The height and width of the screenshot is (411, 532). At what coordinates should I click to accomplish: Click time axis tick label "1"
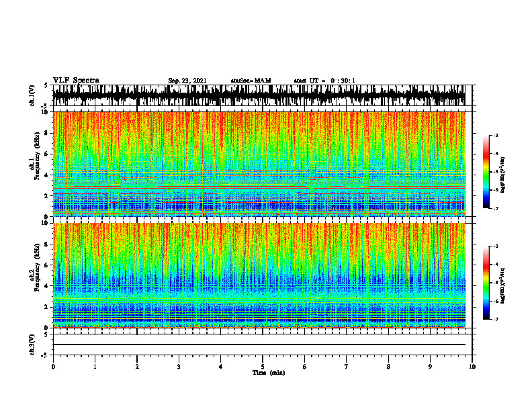coord(95,367)
